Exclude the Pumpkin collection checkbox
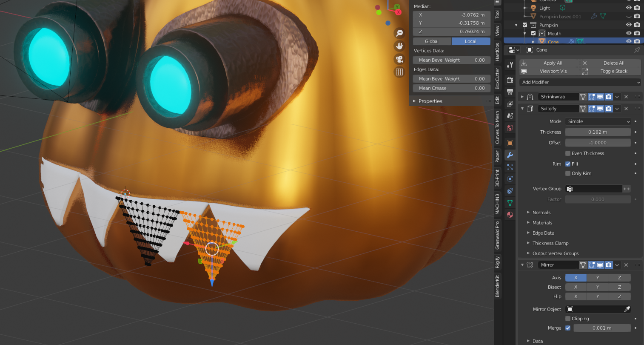The width and height of the screenshot is (644, 345). (x=525, y=25)
